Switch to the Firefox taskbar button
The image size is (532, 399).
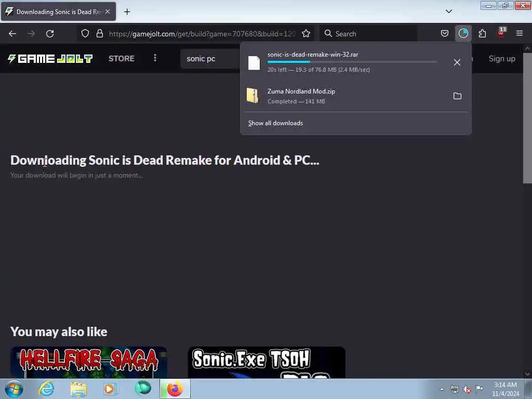point(175,389)
